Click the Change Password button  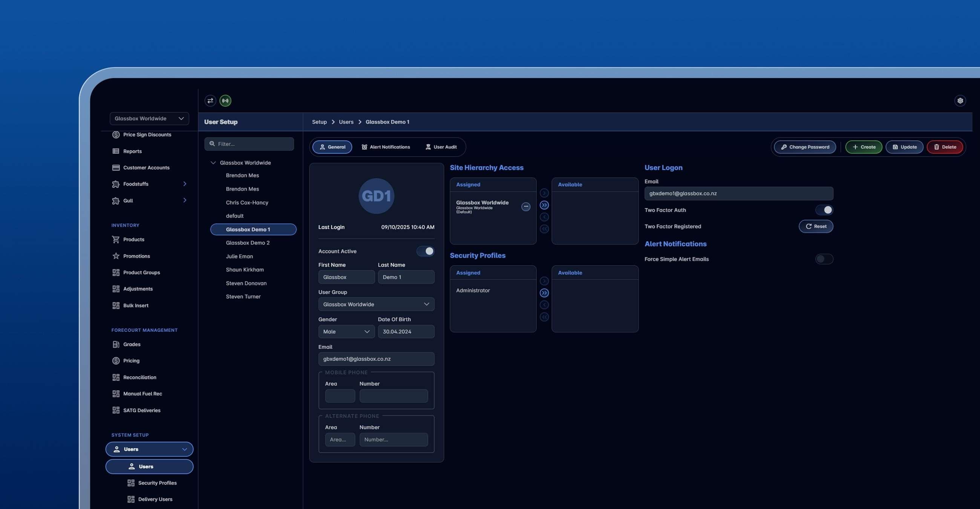(x=805, y=147)
